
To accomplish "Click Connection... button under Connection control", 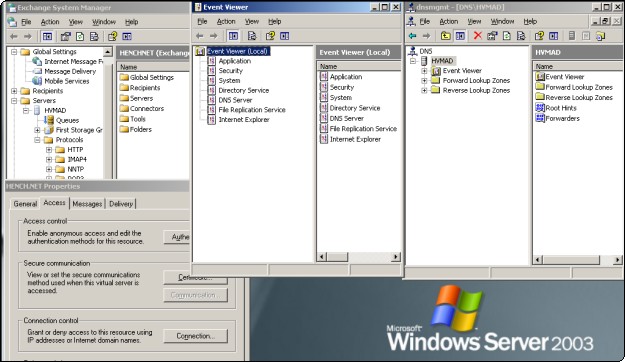I will pos(195,336).
